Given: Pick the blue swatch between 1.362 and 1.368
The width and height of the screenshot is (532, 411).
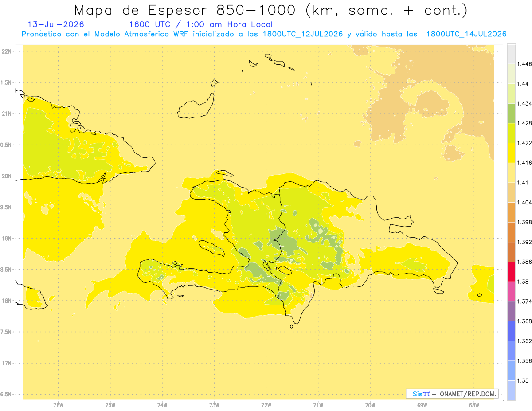Looking at the screenshot, I should tap(511, 331).
